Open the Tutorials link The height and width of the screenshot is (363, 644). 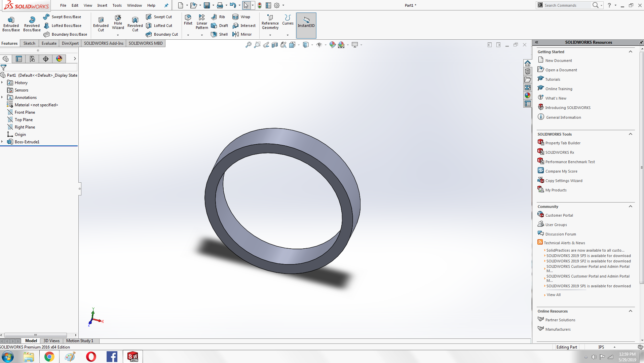553,79
